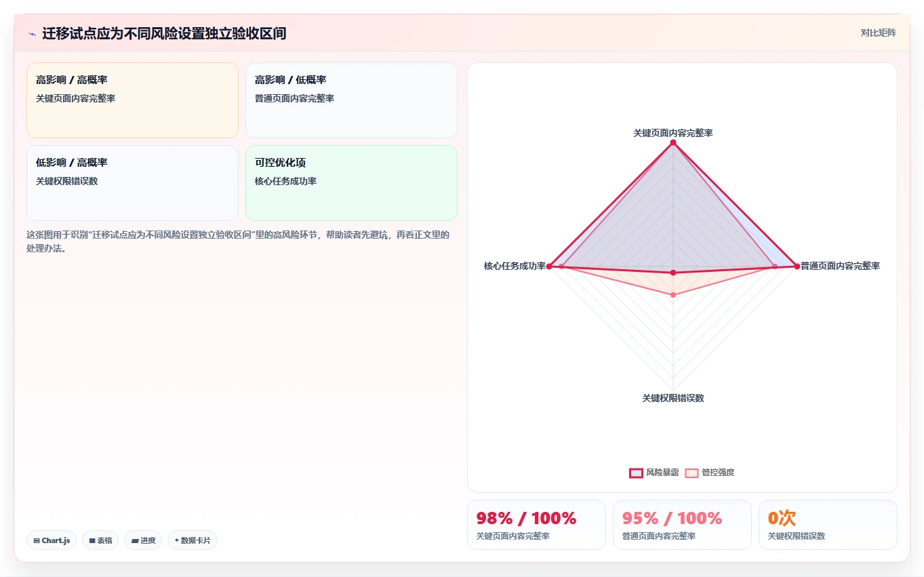924x577 pixels.
Task: Click the 普通页面内容完整率 text in the 高影响 / 低概率 card
Action: (x=294, y=98)
